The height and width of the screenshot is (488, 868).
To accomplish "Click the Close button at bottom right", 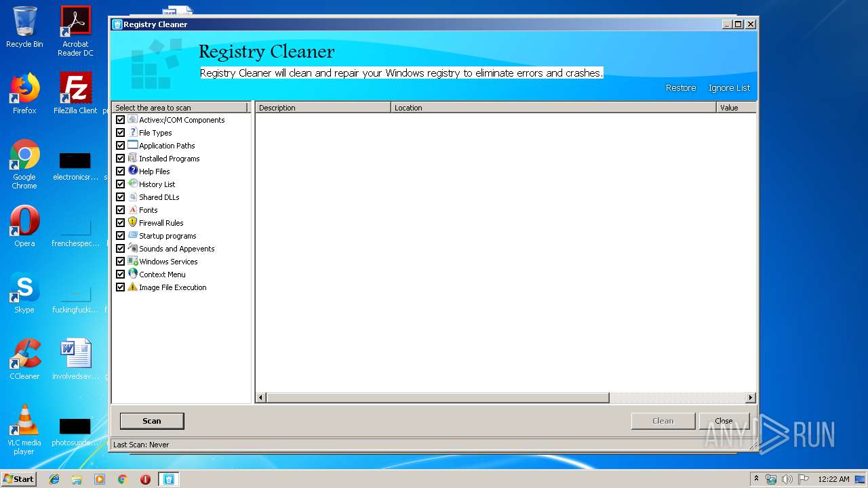I will coord(724,421).
